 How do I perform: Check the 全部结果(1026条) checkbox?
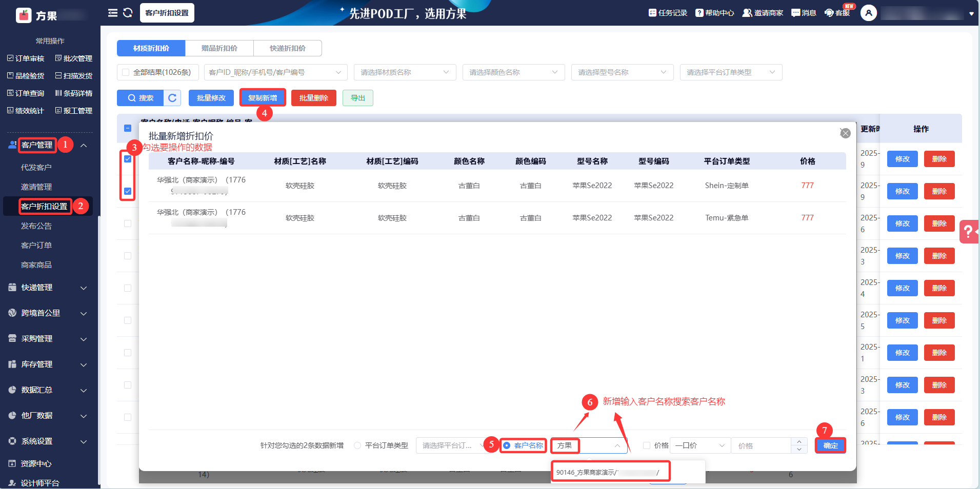126,72
